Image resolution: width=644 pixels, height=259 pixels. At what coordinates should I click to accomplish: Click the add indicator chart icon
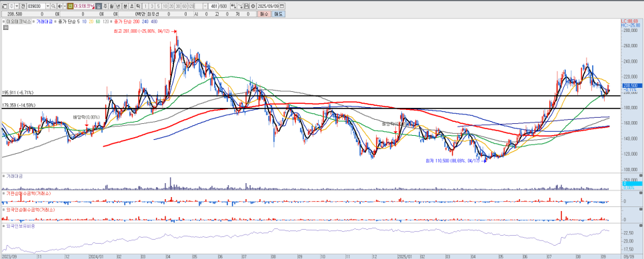[x=233, y=6]
